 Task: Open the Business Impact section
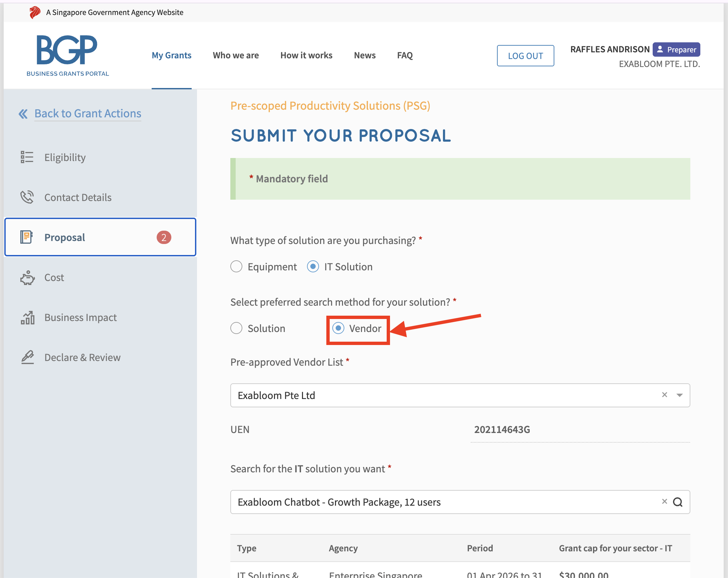pyautogui.click(x=100, y=317)
